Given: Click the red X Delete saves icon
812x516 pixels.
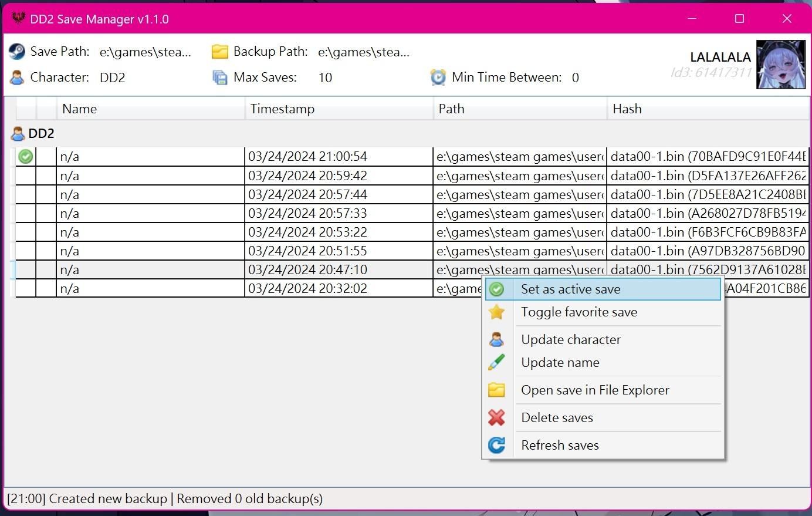Looking at the screenshot, I should pyautogui.click(x=496, y=417).
